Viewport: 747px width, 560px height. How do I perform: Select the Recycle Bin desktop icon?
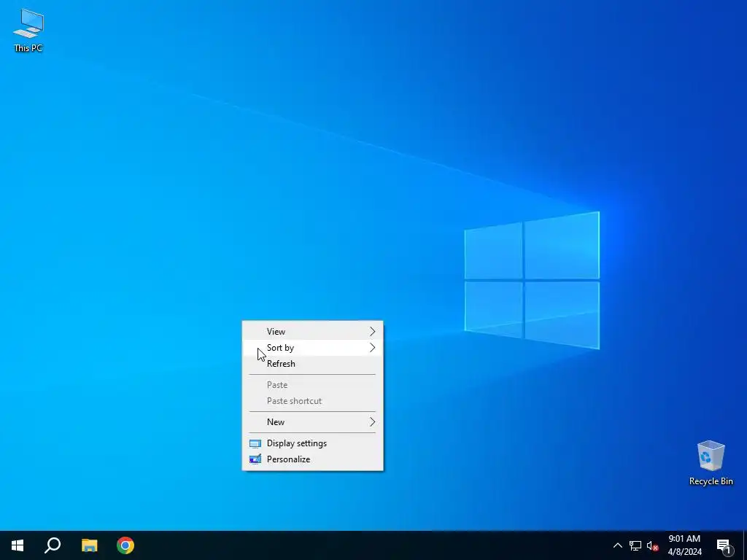pyautogui.click(x=711, y=463)
